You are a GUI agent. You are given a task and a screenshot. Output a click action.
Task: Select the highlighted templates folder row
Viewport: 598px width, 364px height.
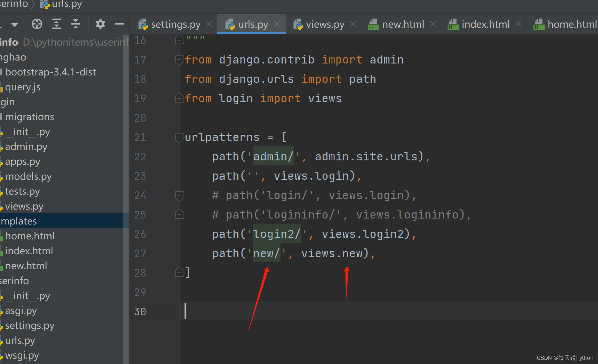click(x=61, y=221)
